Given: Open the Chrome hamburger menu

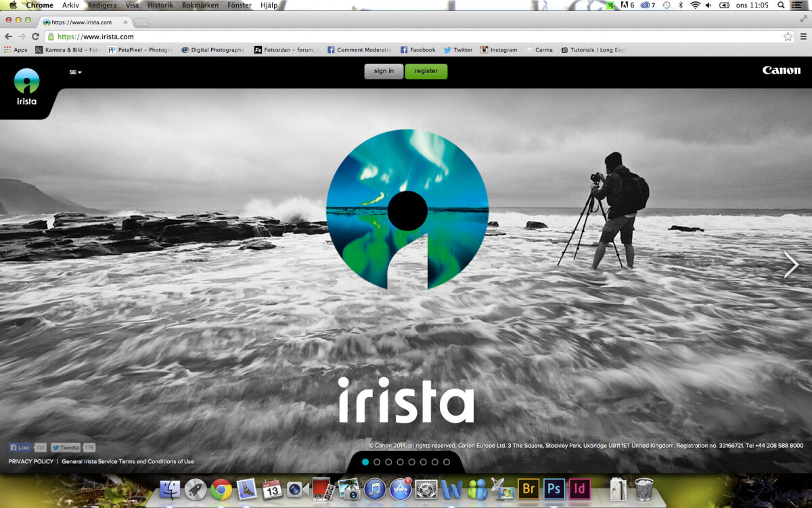Looking at the screenshot, I should click(803, 37).
